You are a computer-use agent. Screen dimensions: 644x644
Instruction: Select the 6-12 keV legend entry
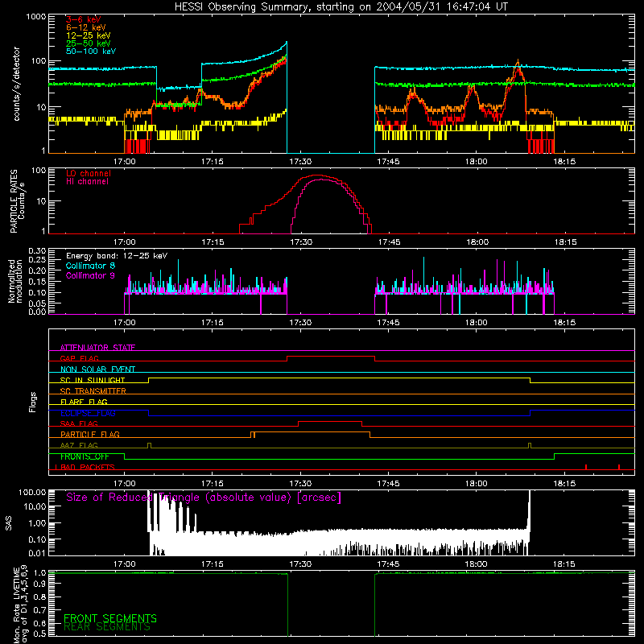click(86, 27)
